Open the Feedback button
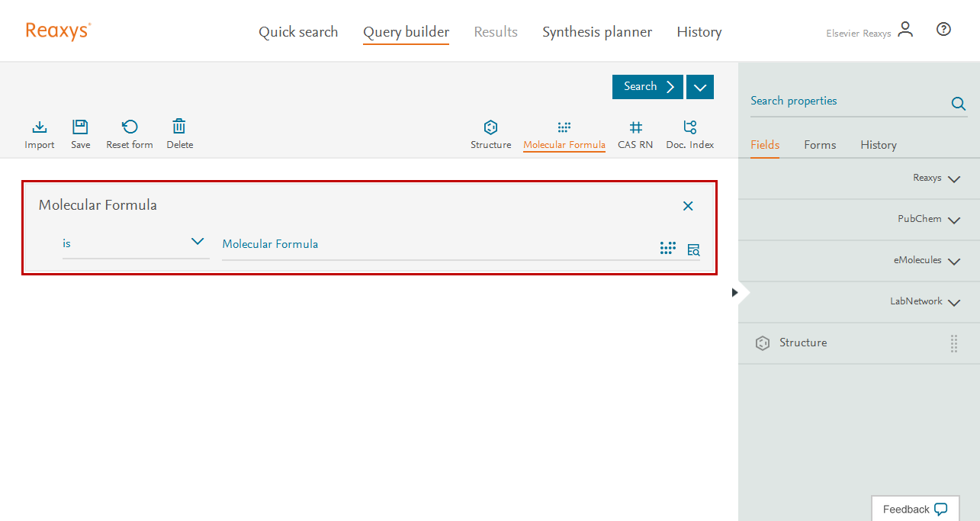Viewport: 980px width, 521px height. pos(914,509)
